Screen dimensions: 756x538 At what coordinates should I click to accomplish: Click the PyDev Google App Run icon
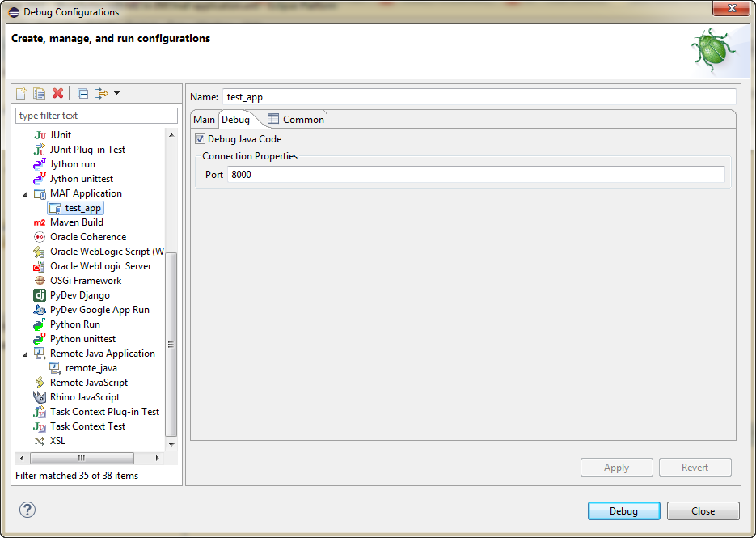[x=40, y=310]
